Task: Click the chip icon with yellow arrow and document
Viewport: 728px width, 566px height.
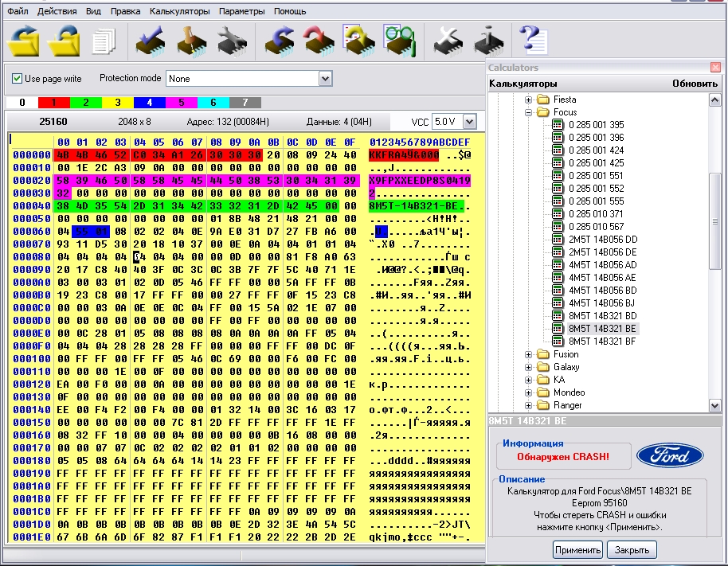Action: click(x=359, y=41)
